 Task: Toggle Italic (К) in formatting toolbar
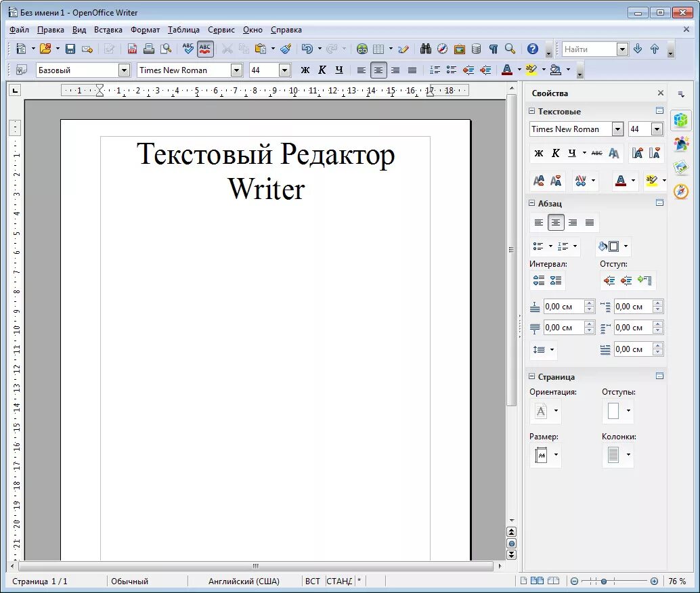[322, 70]
